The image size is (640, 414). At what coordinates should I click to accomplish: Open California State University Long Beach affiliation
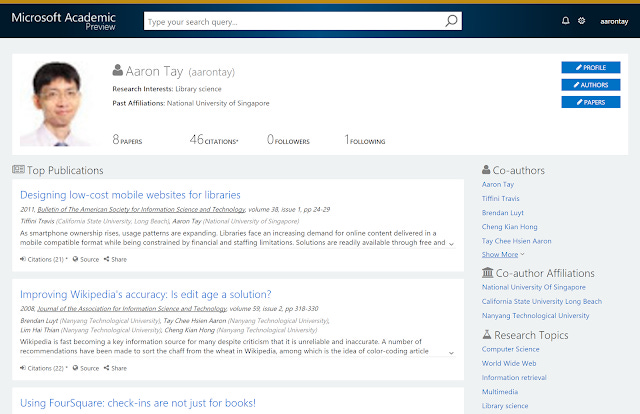coord(542,301)
